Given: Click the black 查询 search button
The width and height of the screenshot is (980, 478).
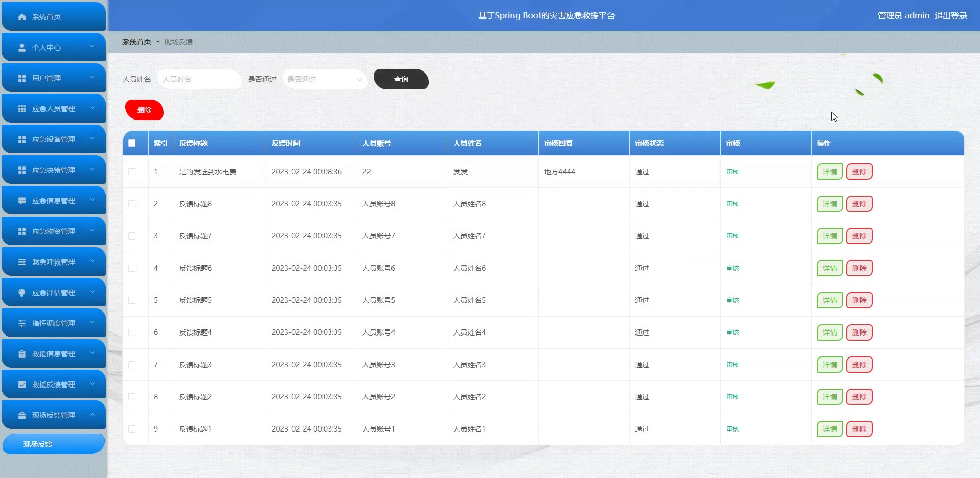Looking at the screenshot, I should point(401,79).
